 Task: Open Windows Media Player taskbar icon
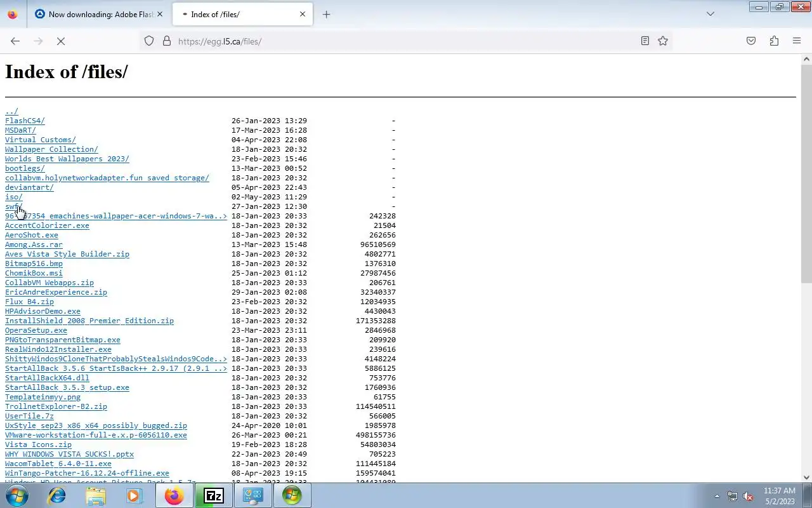point(134,495)
